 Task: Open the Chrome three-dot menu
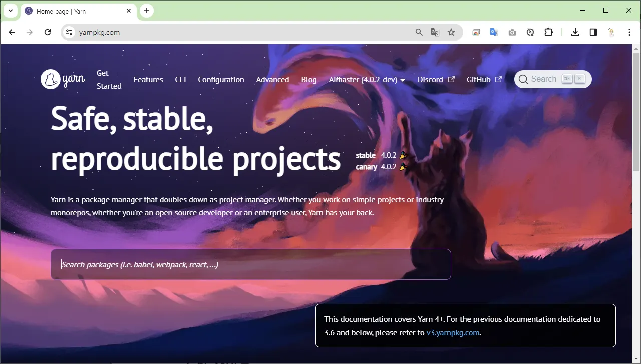pyautogui.click(x=629, y=32)
